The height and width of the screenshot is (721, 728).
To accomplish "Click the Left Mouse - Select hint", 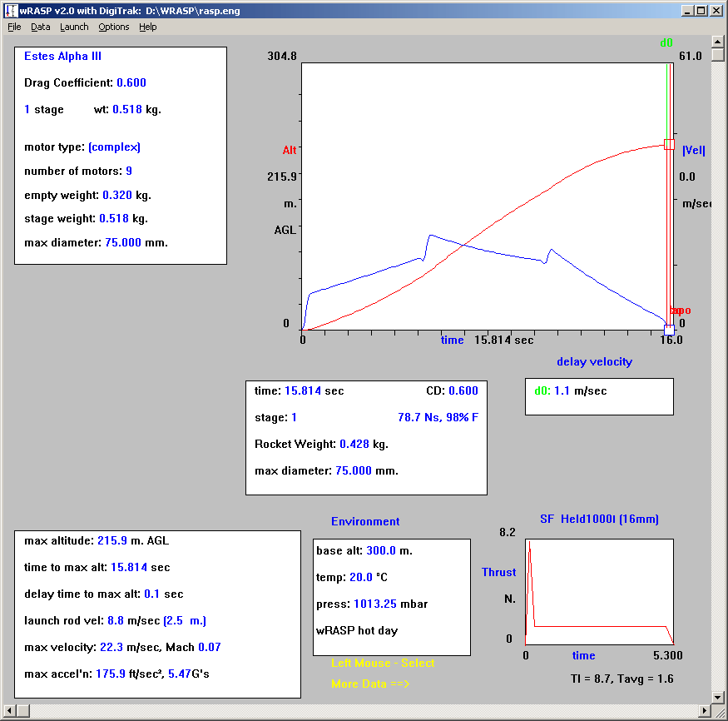I will tap(383, 663).
